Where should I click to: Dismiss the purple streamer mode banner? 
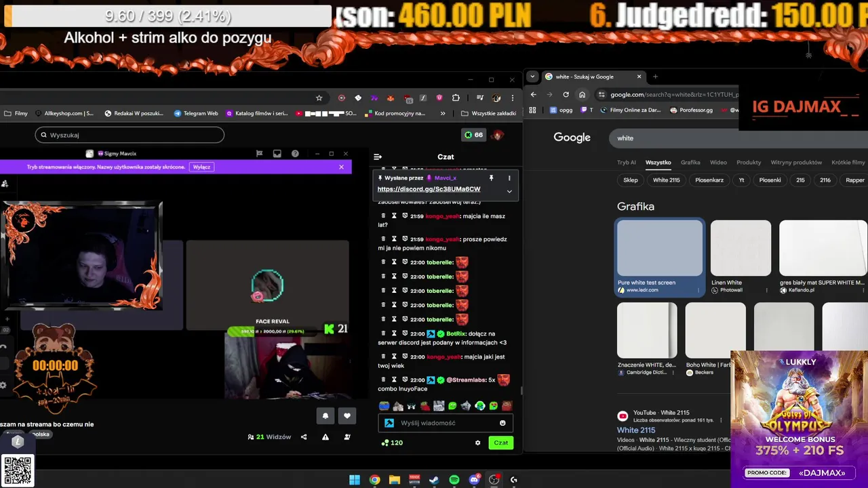(x=341, y=167)
